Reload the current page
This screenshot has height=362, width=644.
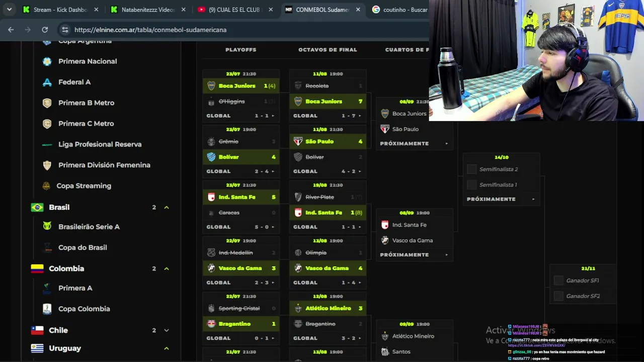pos(45,30)
